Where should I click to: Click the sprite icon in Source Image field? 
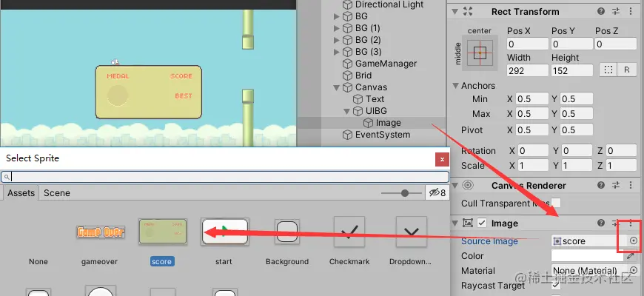pos(557,241)
